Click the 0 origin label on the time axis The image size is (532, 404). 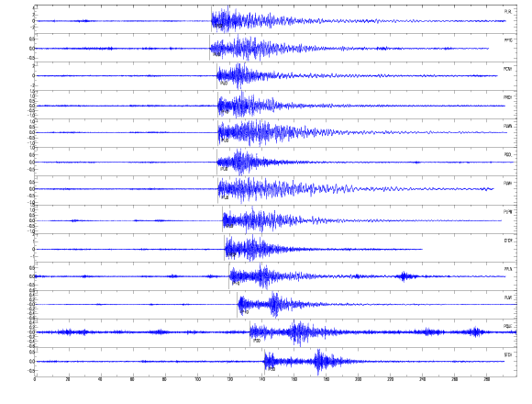tap(35, 379)
